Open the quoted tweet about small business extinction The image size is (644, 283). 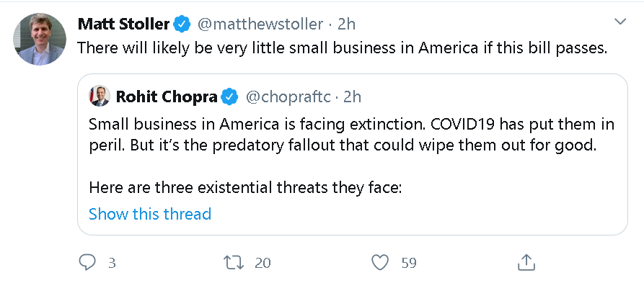(x=353, y=155)
